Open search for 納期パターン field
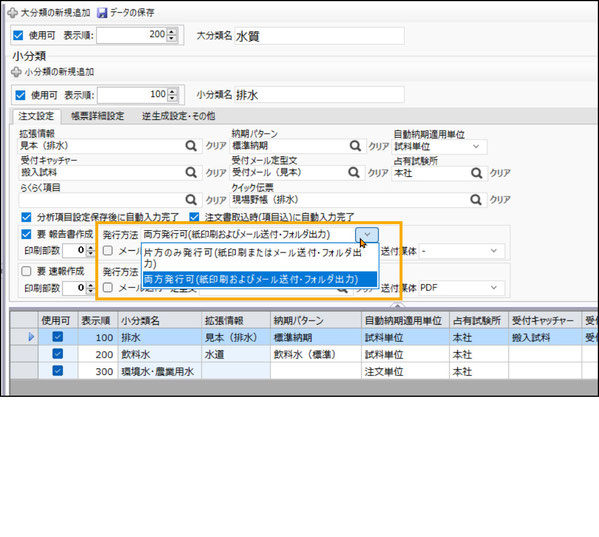Screen dimensions: 599x537 click(x=355, y=146)
